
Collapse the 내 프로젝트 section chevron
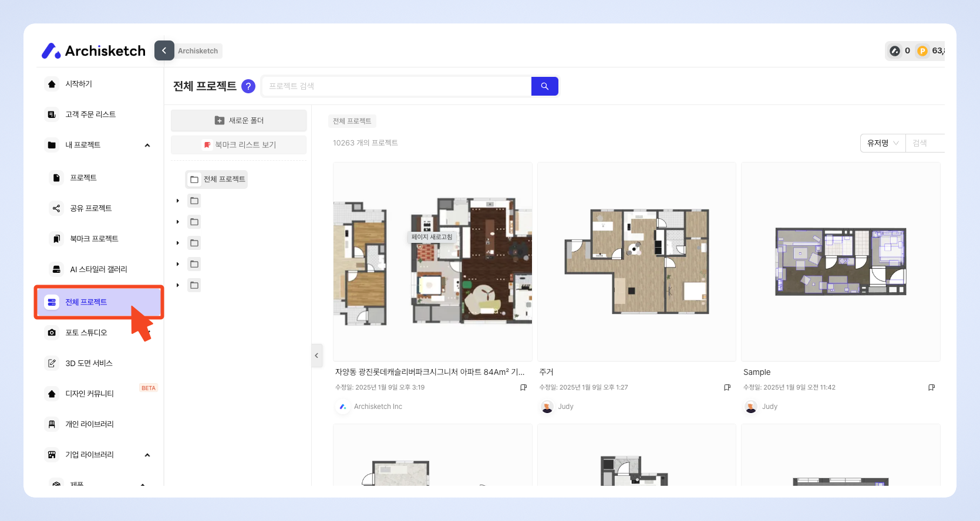pos(147,145)
